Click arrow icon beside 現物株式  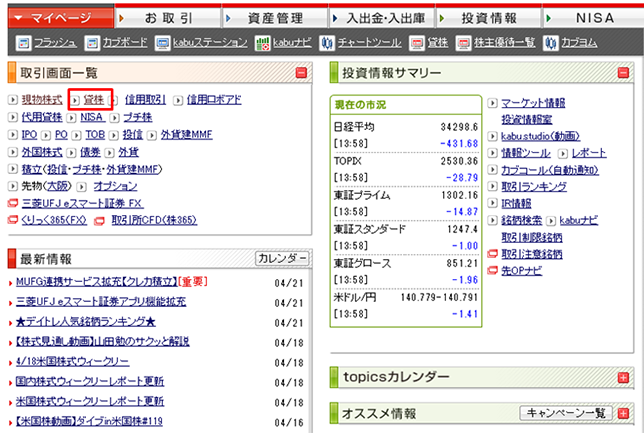13,100
